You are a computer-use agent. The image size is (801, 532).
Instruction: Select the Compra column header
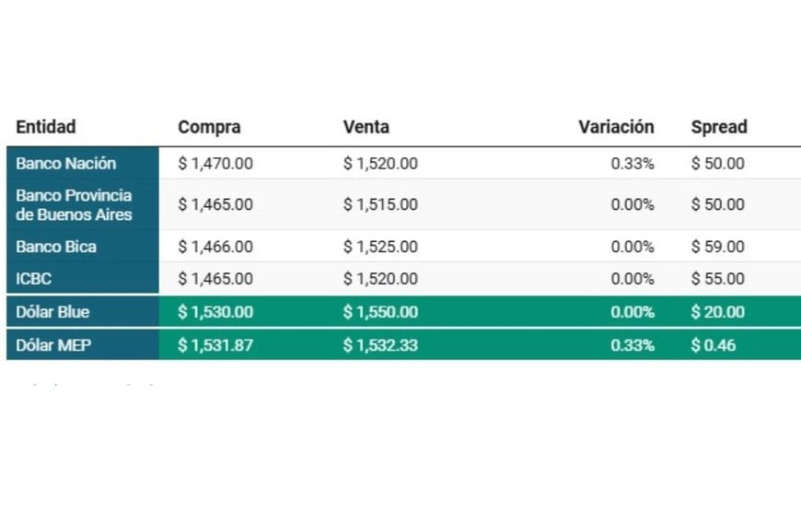(209, 127)
